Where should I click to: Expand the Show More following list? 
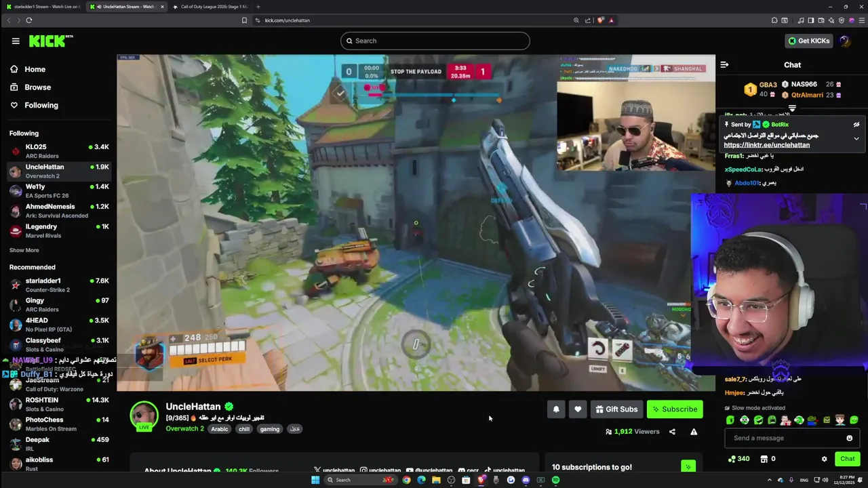pos(24,250)
